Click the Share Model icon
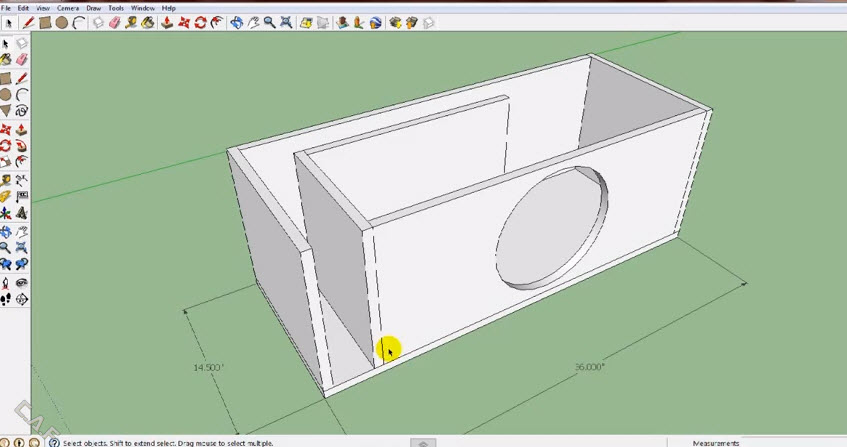Screen dimensions: 847x447 coord(412,23)
